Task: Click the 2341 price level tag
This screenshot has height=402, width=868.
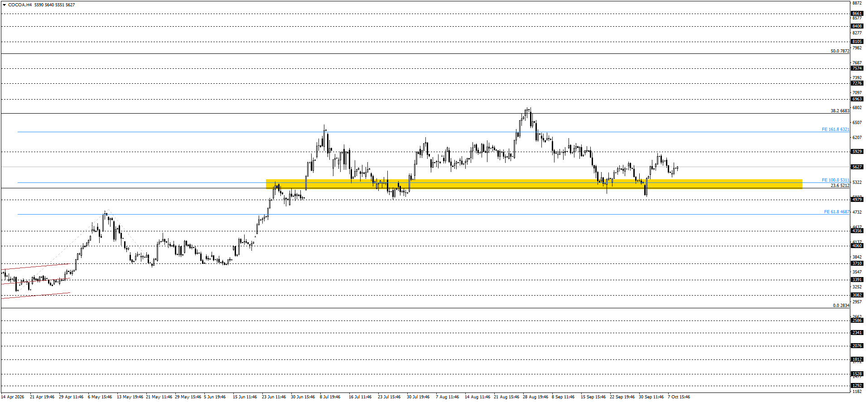Action: [857, 333]
